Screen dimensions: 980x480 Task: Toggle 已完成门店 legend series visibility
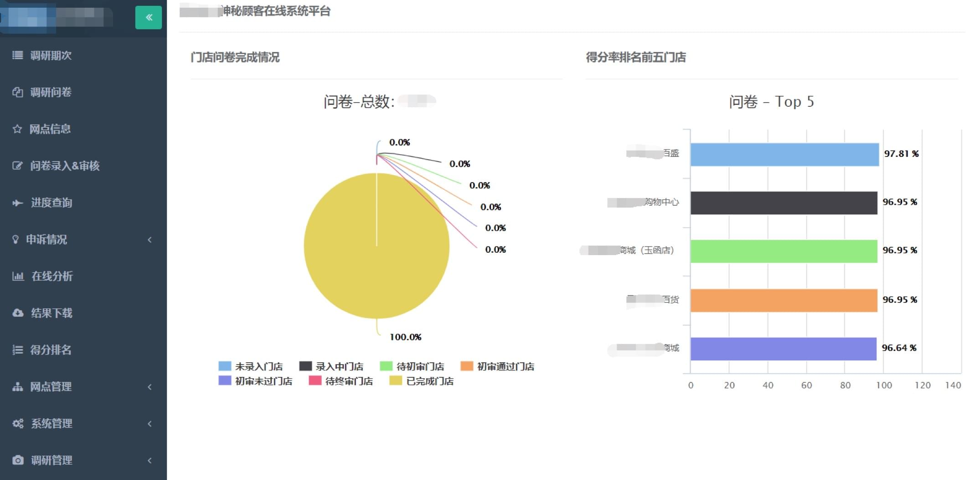pyautogui.click(x=422, y=381)
